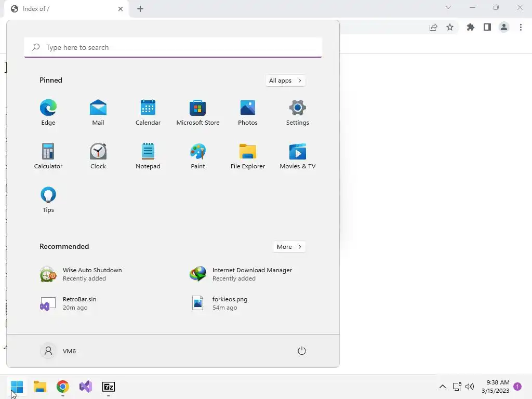Open the notification badge on taskbar
Viewport: 532px width, 399px height.
[517, 387]
